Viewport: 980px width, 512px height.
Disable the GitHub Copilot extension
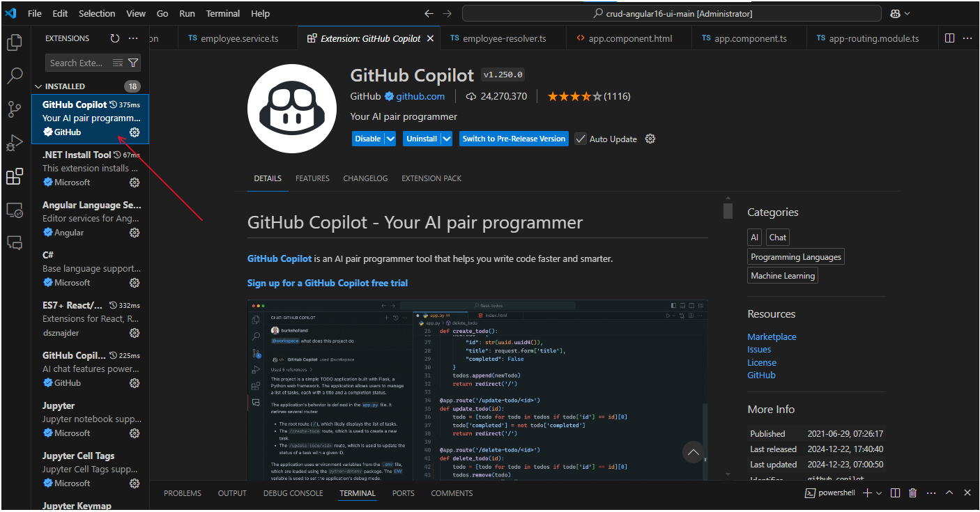(368, 139)
